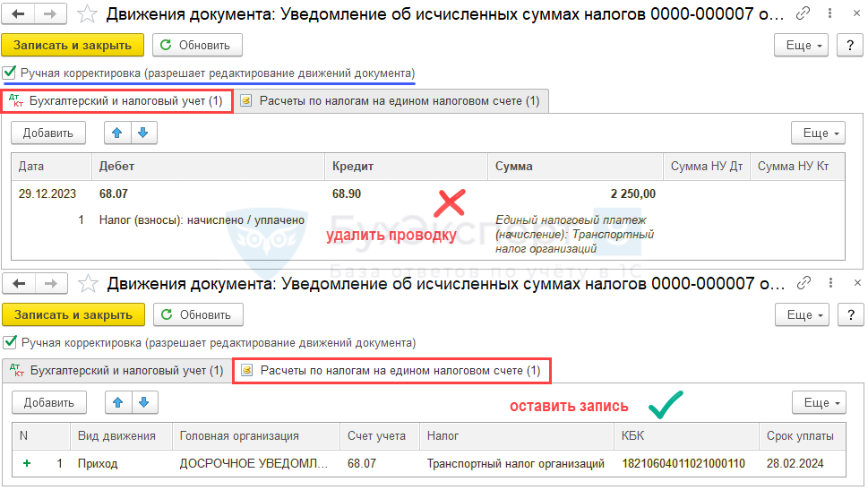The image size is (868, 490).
Task: Star the top document as favorite
Action: (x=87, y=13)
